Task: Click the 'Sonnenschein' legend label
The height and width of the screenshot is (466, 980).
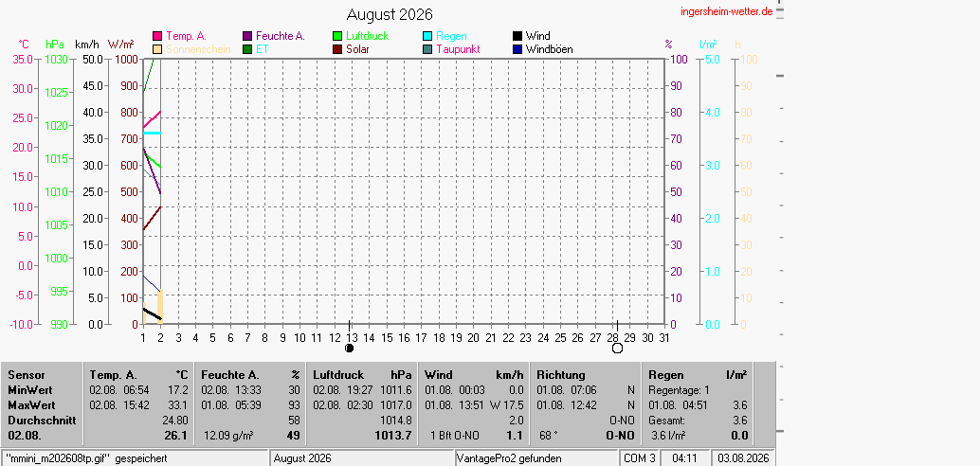Action: pyautogui.click(x=198, y=48)
